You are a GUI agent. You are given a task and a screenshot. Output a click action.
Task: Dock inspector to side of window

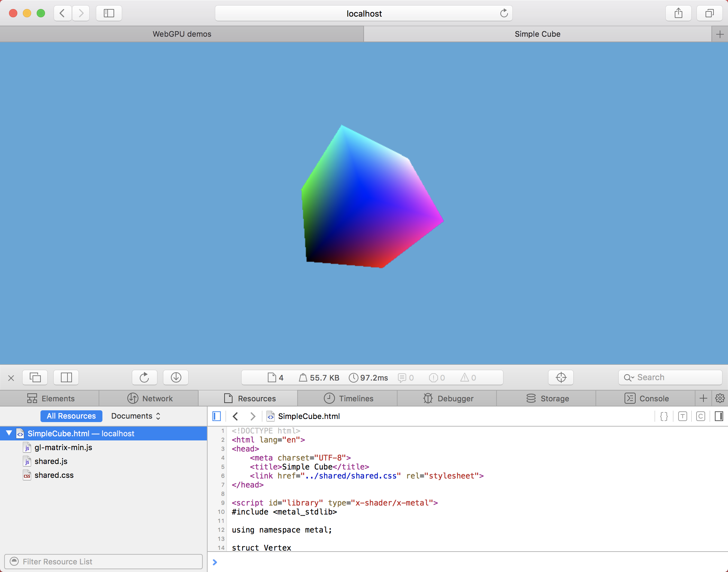(66, 377)
